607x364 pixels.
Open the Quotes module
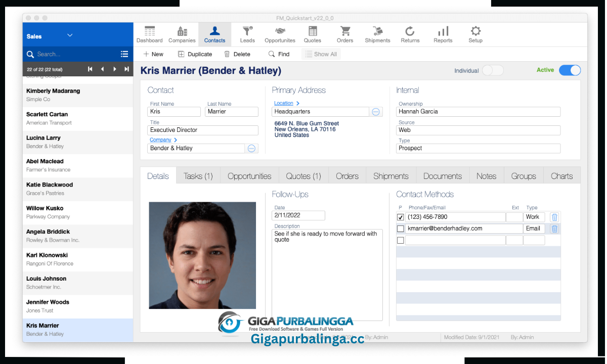(313, 34)
